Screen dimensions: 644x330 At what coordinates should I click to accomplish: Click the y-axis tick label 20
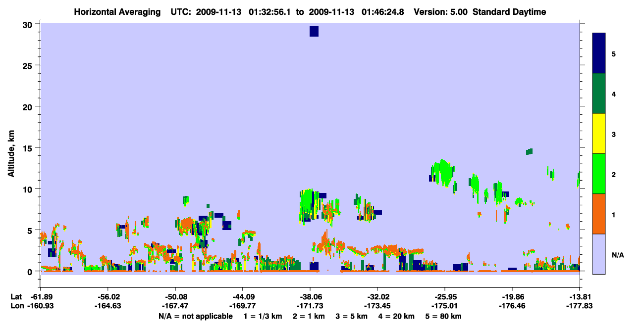click(29, 106)
